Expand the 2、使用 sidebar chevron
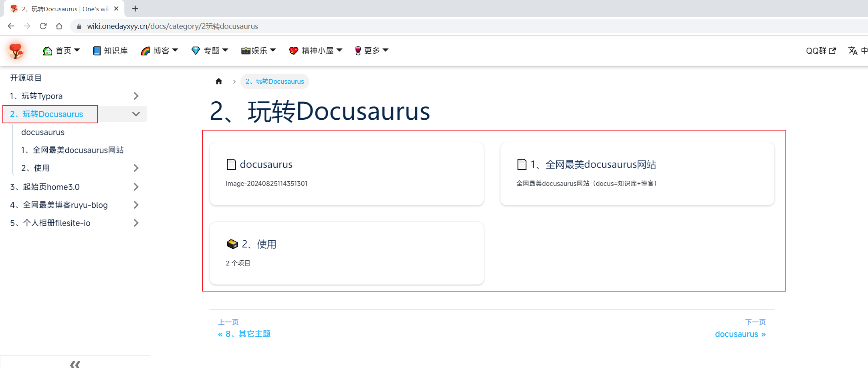Image resolution: width=868 pixels, height=368 pixels. 136,168
